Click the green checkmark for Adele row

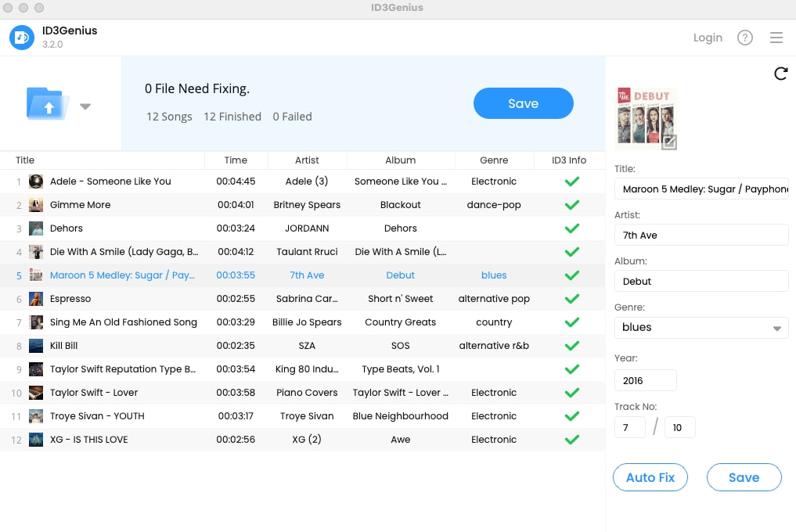pos(572,182)
